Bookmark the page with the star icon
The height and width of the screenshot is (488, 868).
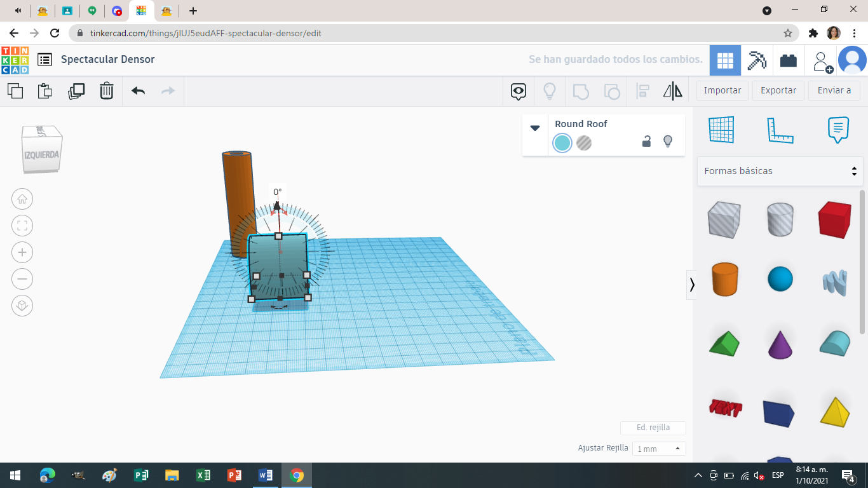(788, 33)
